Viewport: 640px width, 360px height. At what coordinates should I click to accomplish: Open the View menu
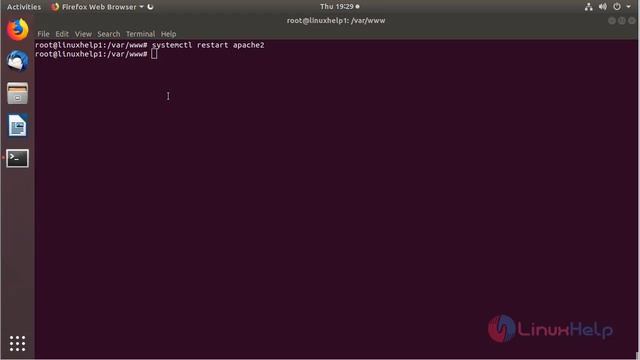pyautogui.click(x=83, y=34)
